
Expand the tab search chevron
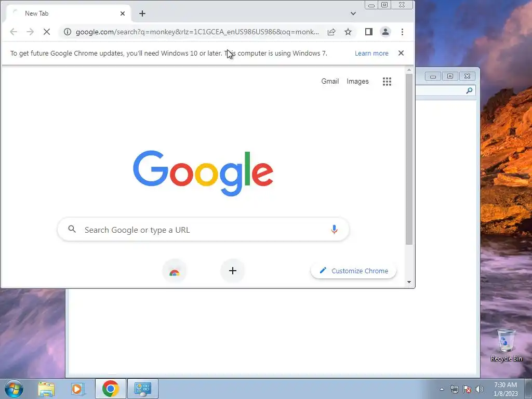[353, 14]
